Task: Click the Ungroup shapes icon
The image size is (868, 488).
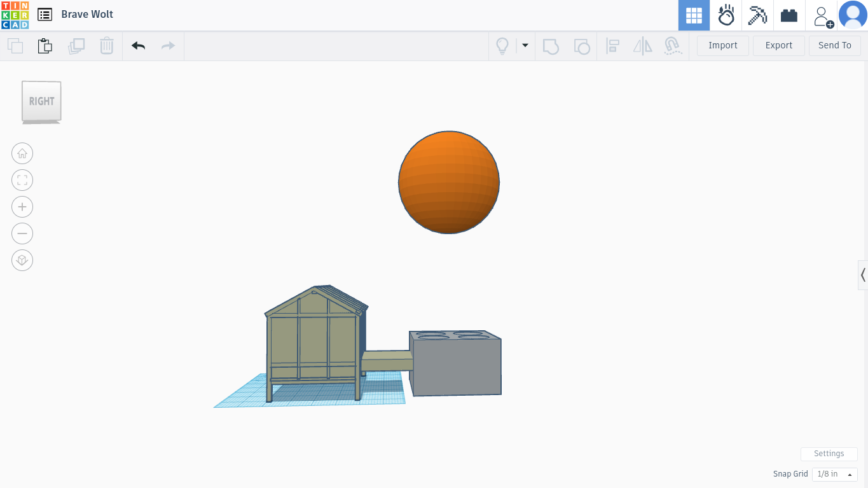Action: pyautogui.click(x=582, y=46)
